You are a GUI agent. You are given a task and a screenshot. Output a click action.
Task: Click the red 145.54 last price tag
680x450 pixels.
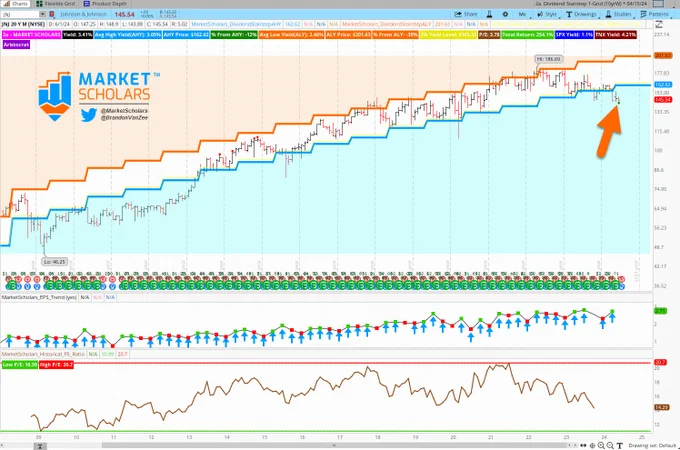pyautogui.click(x=663, y=100)
